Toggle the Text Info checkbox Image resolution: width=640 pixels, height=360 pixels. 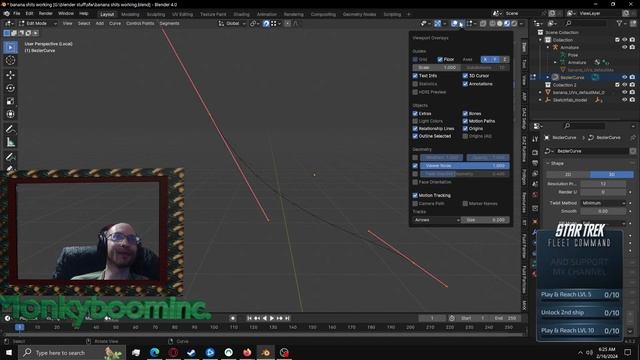tap(415, 76)
